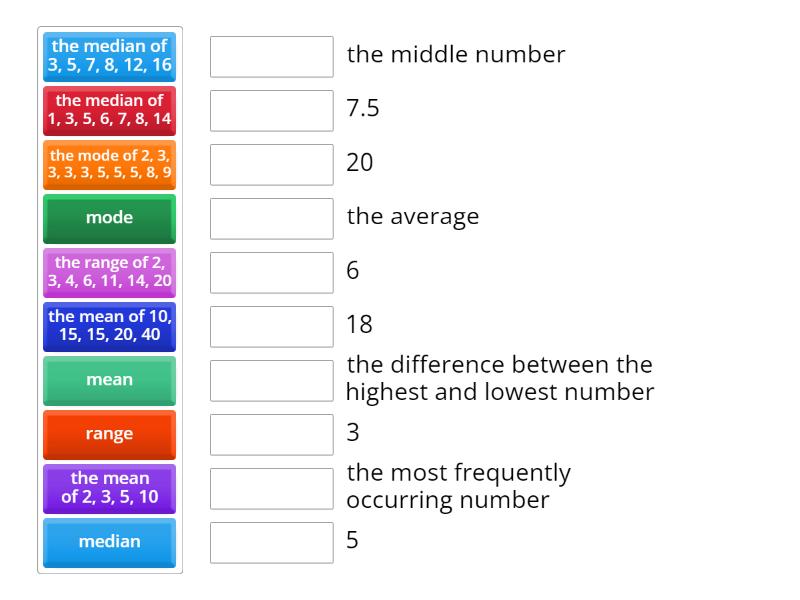Screen dimensions: 800x600
Task: Click the box for 'most frequently occurring number'
Action: pos(272,489)
